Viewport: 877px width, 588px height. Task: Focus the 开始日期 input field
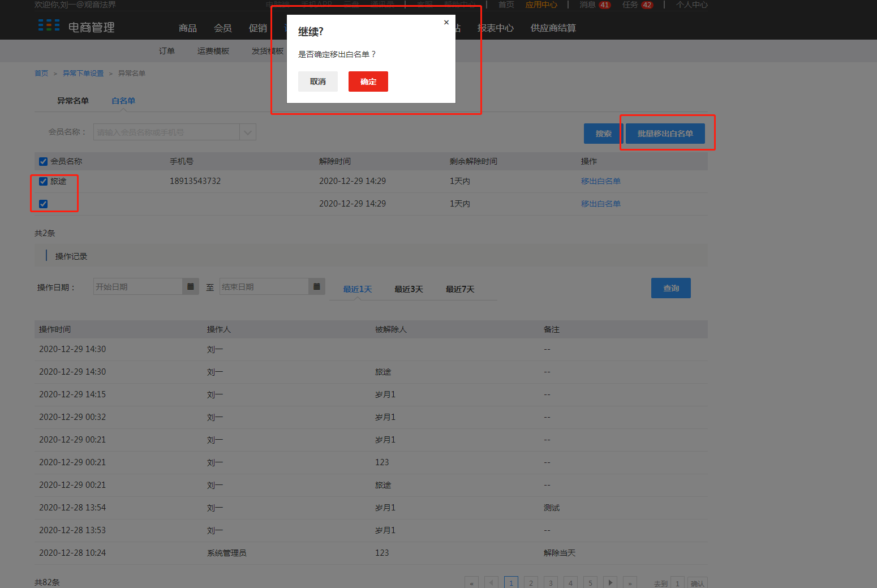point(138,286)
